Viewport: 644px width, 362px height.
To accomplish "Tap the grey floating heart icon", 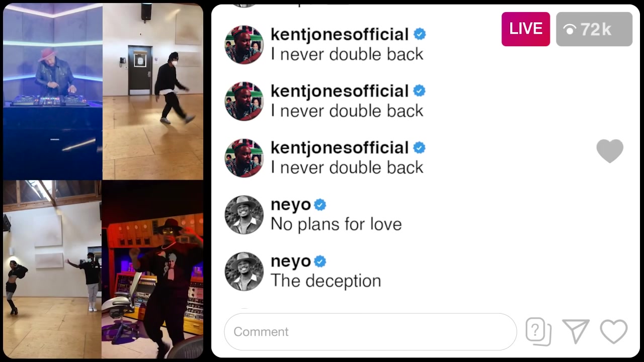I will 610,151.
